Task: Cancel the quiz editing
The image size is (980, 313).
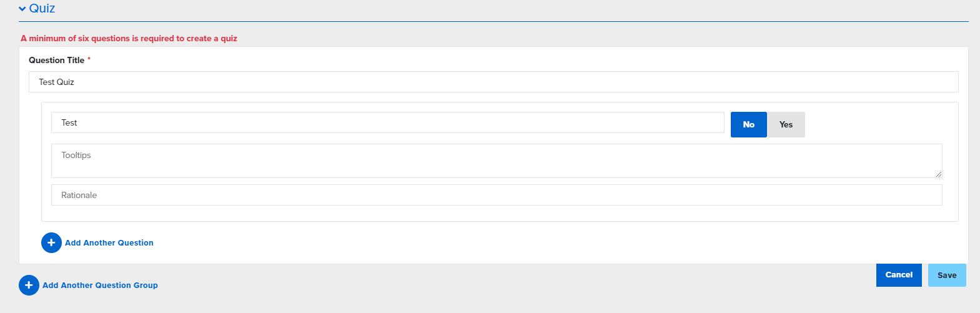Action: [899, 275]
